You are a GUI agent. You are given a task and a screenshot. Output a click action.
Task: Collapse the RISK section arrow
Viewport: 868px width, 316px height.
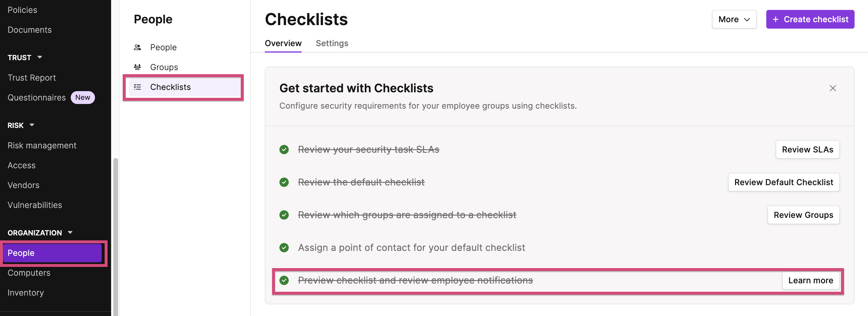click(32, 125)
